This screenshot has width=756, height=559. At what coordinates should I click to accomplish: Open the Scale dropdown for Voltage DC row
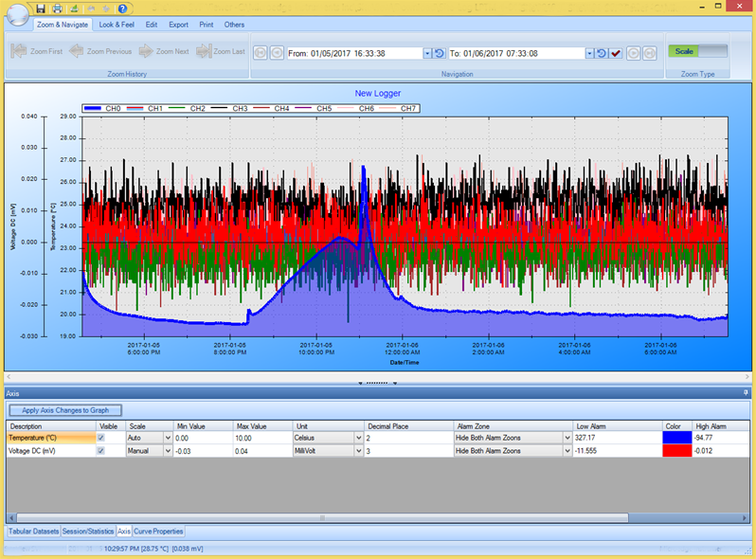[x=169, y=451]
